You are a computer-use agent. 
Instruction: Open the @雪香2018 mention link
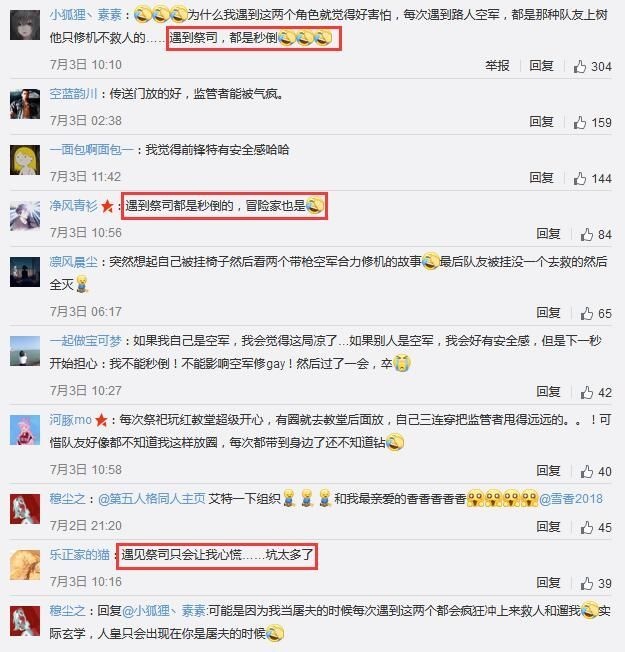571,498
